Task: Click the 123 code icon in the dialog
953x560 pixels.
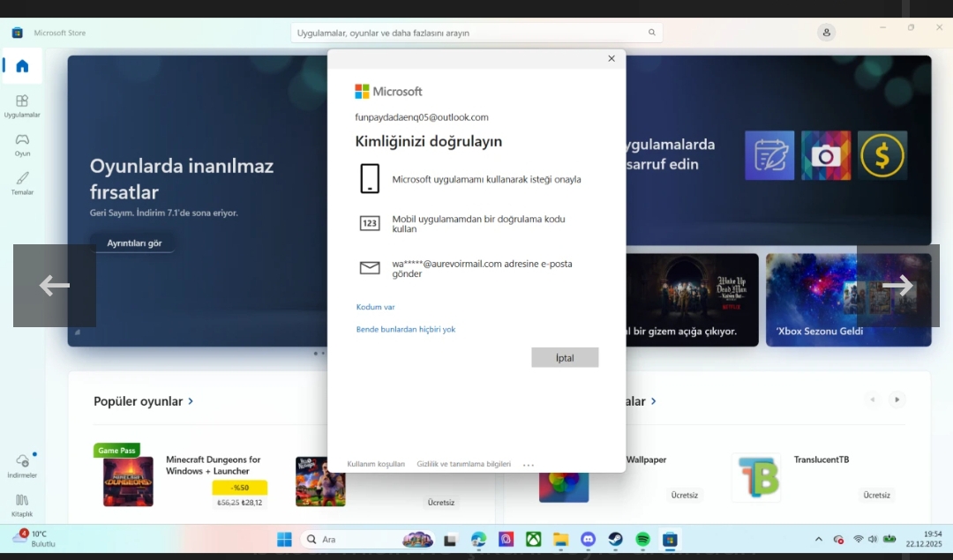Action: coord(370,223)
